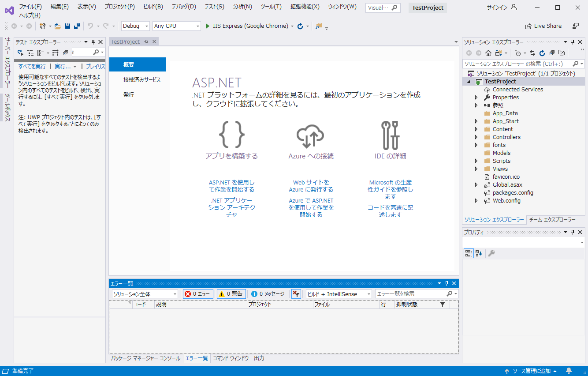Click the Save All toolbar icon
This screenshot has height=376, width=588.
pyautogui.click(x=77, y=26)
